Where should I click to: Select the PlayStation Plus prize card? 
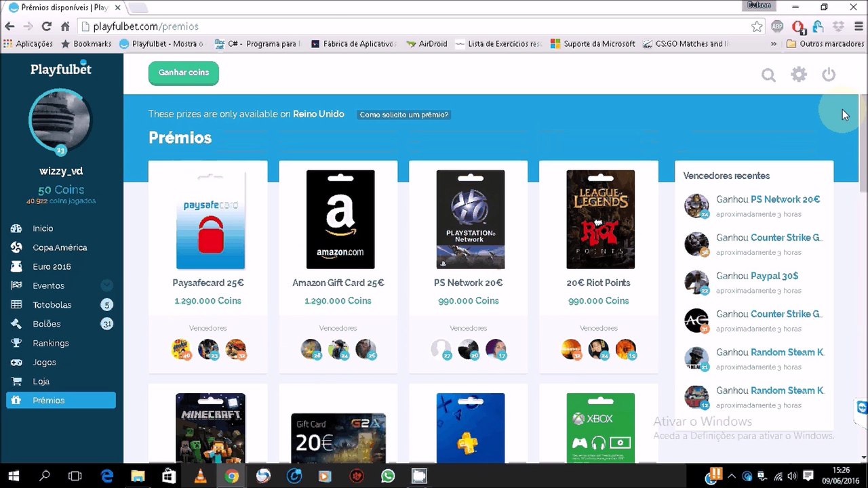tap(471, 428)
